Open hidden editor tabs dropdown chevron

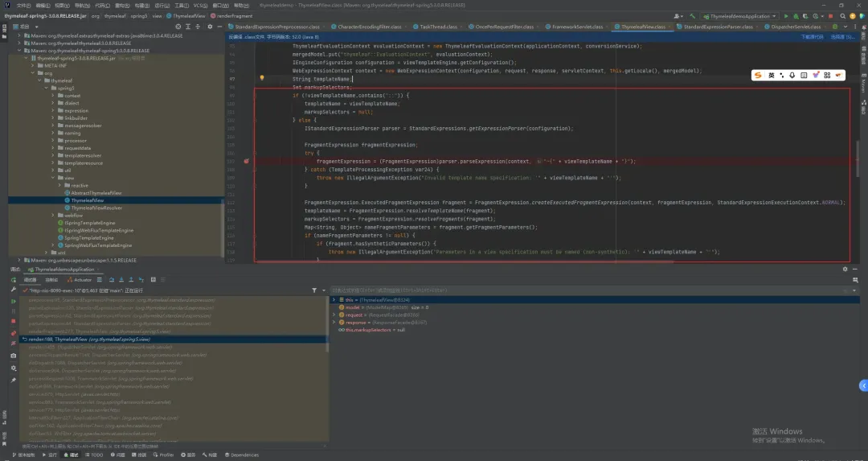coord(845,27)
